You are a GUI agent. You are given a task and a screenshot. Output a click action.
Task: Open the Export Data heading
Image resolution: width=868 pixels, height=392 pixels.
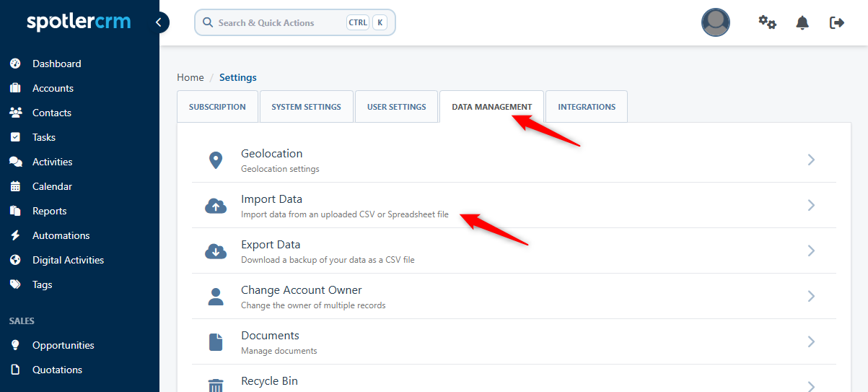tap(271, 244)
